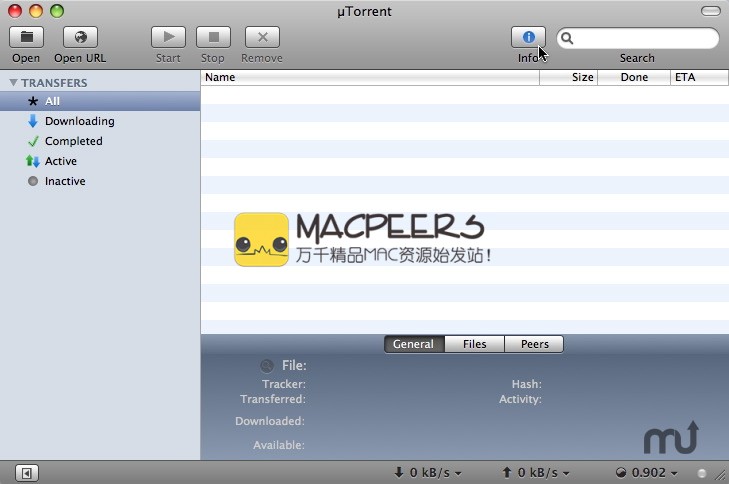
Task: Toggle the sidebar with bottom-left button
Action: tap(27, 473)
